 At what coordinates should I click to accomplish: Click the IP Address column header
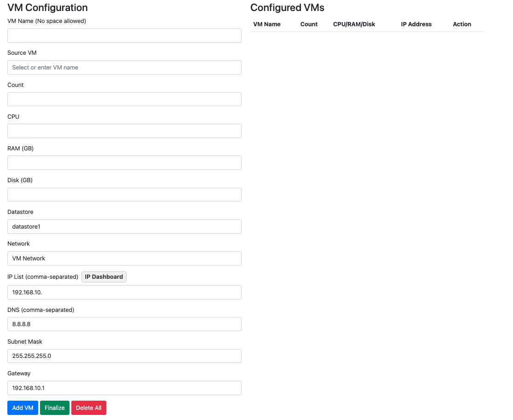416,24
